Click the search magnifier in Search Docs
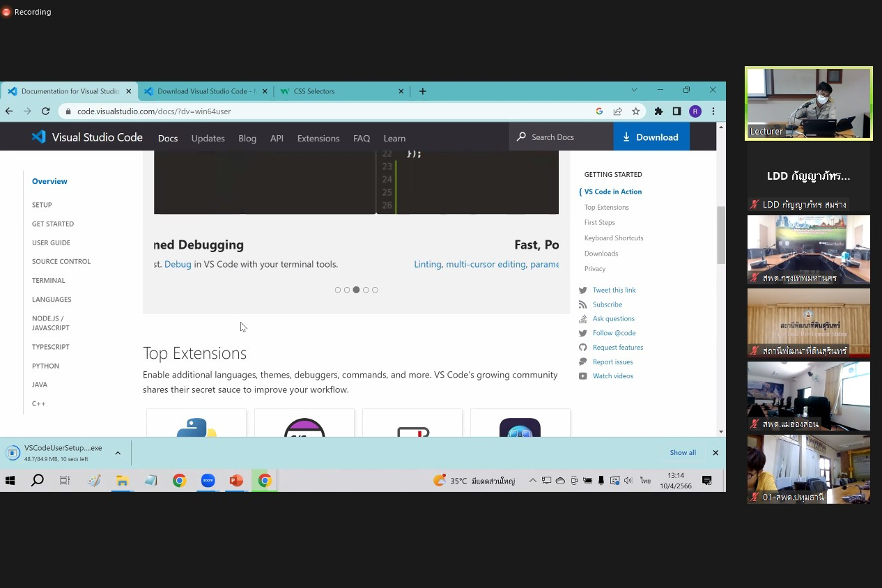 (x=520, y=137)
